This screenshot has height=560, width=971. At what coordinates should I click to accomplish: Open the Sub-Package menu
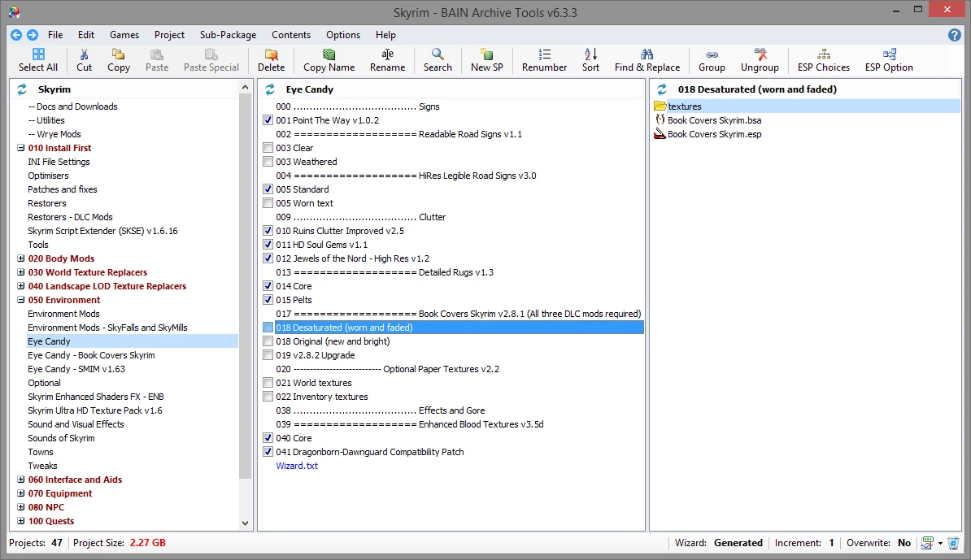pyautogui.click(x=228, y=35)
